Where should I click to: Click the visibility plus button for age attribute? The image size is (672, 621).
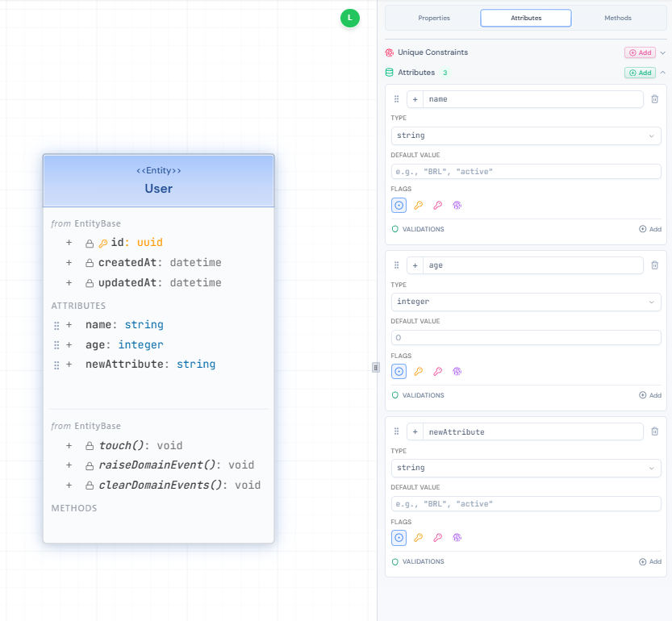pos(415,265)
